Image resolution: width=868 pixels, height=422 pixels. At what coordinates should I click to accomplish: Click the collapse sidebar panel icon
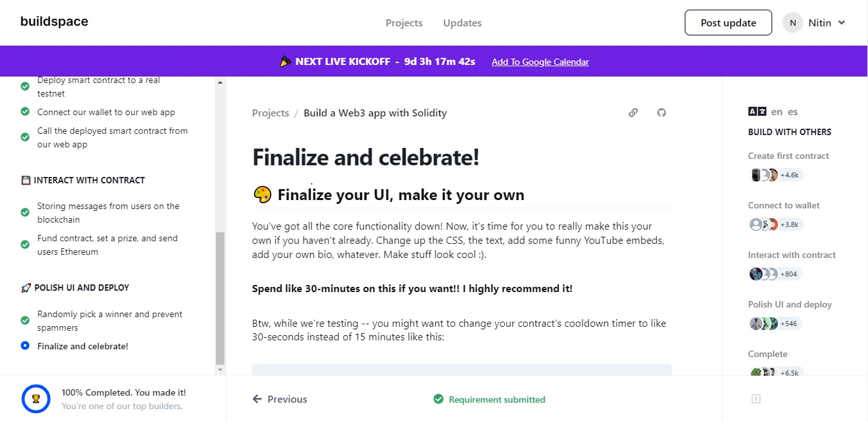coord(756,399)
